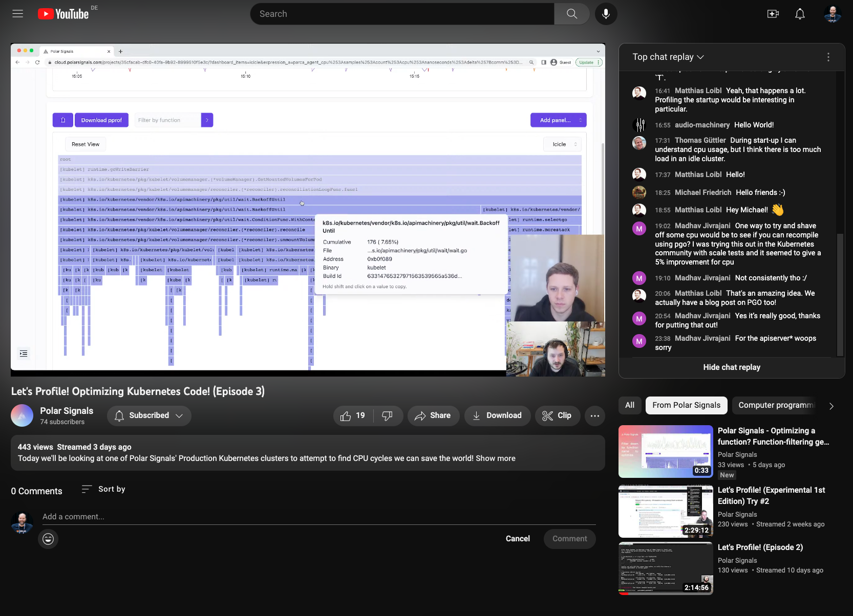Click Let's Profile (Episode 2) title
853x616 pixels.
click(x=760, y=547)
